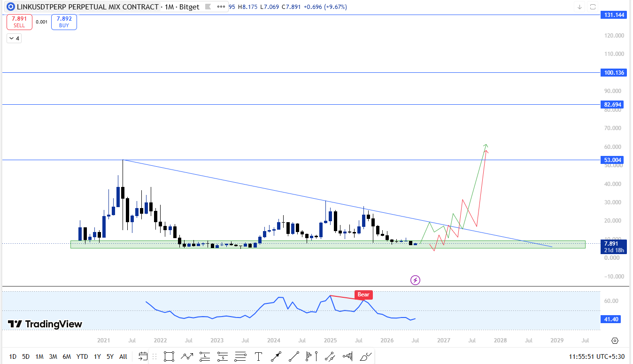Screen dimensions: 633x364
Task: Select the rectangle drawing tool
Action: point(169,356)
